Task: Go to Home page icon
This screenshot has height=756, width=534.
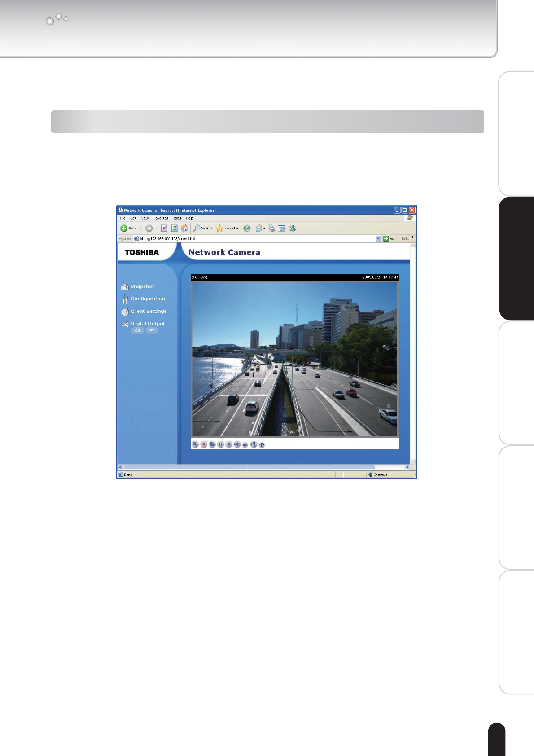Action: click(184, 228)
